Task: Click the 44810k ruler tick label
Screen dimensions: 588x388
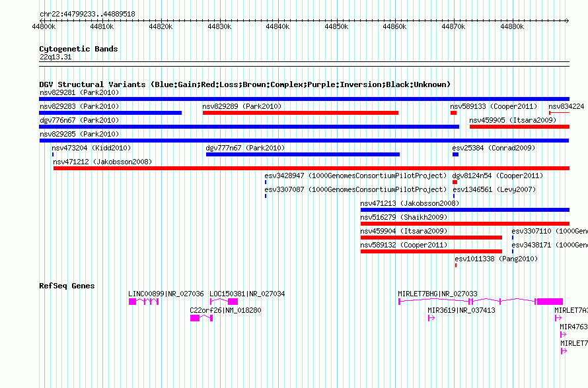Action: [102, 26]
